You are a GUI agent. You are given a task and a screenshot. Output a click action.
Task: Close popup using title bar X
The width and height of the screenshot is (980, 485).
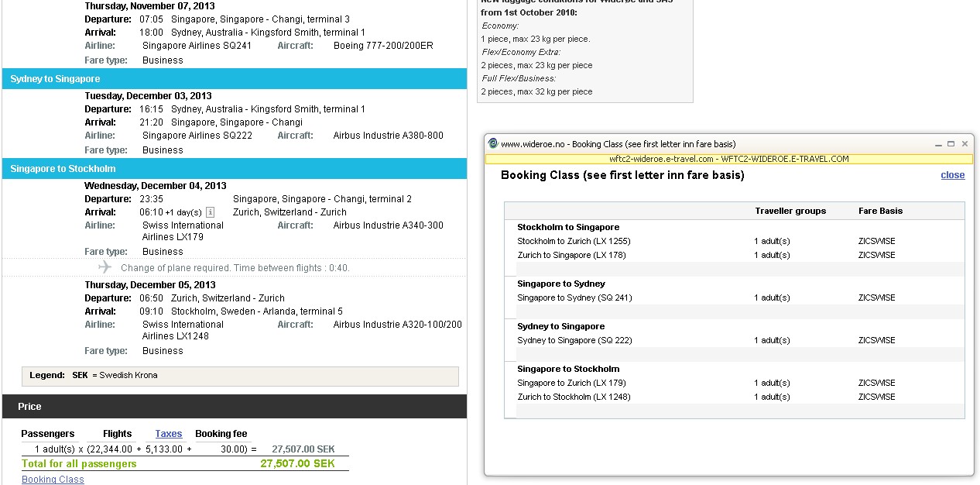click(x=965, y=143)
